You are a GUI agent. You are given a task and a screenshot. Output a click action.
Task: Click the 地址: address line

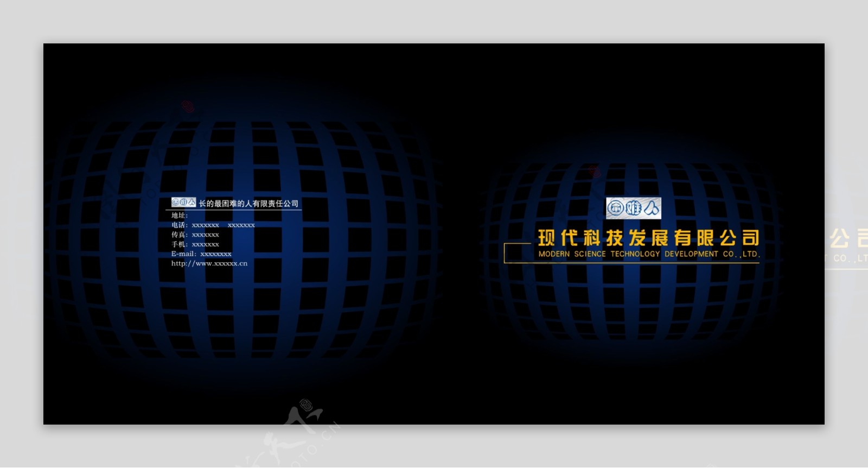(180, 216)
